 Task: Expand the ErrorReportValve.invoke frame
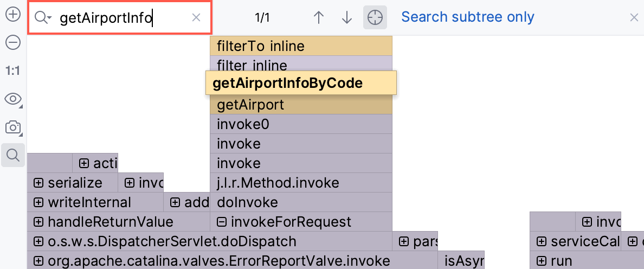tap(38, 261)
